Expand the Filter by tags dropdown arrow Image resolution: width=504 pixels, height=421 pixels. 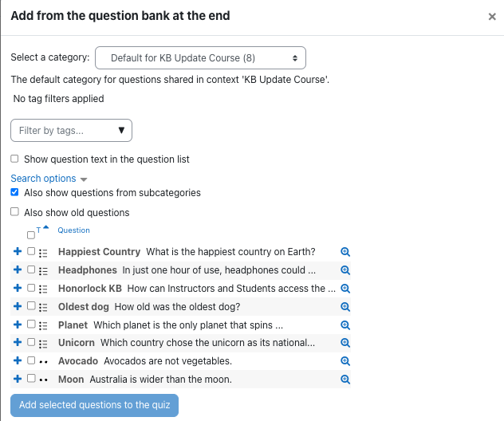coord(121,130)
